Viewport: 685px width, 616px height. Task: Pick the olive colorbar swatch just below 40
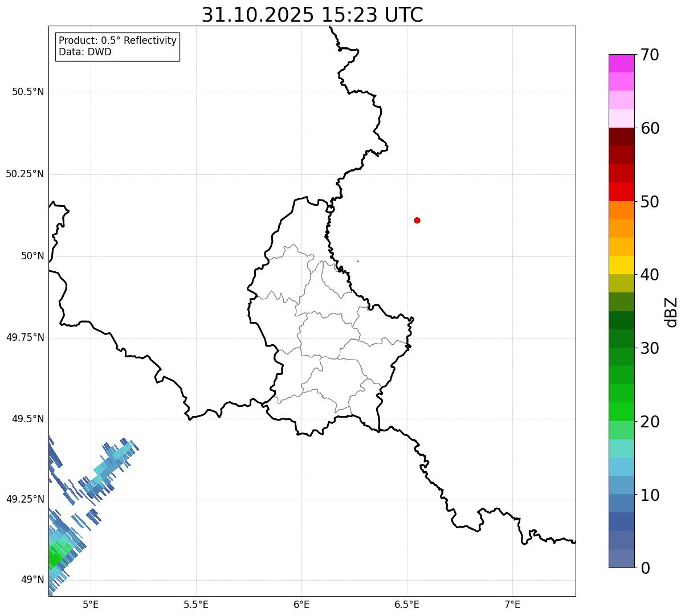(621, 283)
